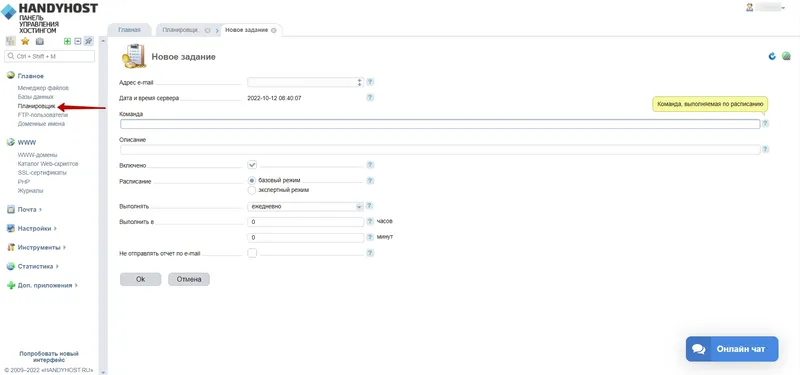Collapse the Главное menu section
This screenshot has width=800, height=375.
coord(31,76)
